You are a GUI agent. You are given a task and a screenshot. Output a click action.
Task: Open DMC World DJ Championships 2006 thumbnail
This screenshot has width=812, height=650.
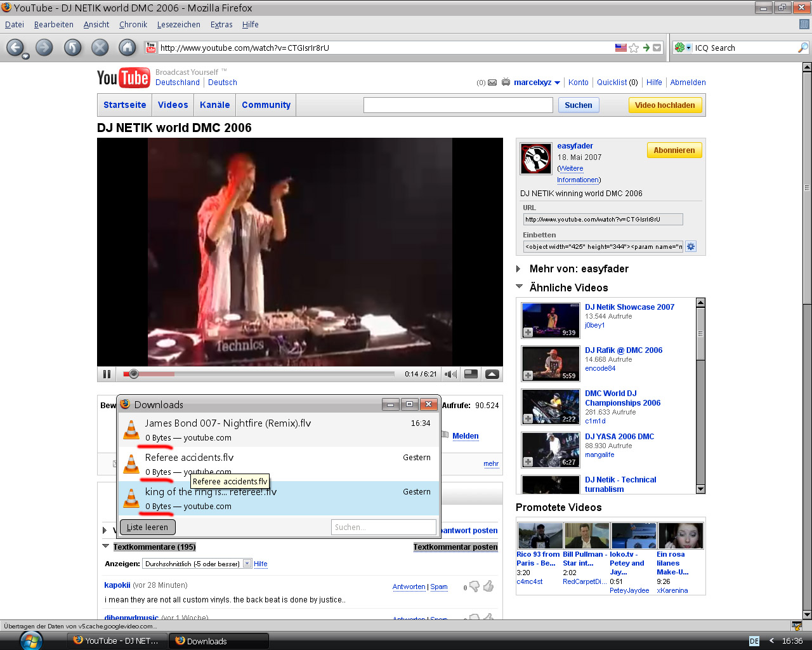click(551, 406)
